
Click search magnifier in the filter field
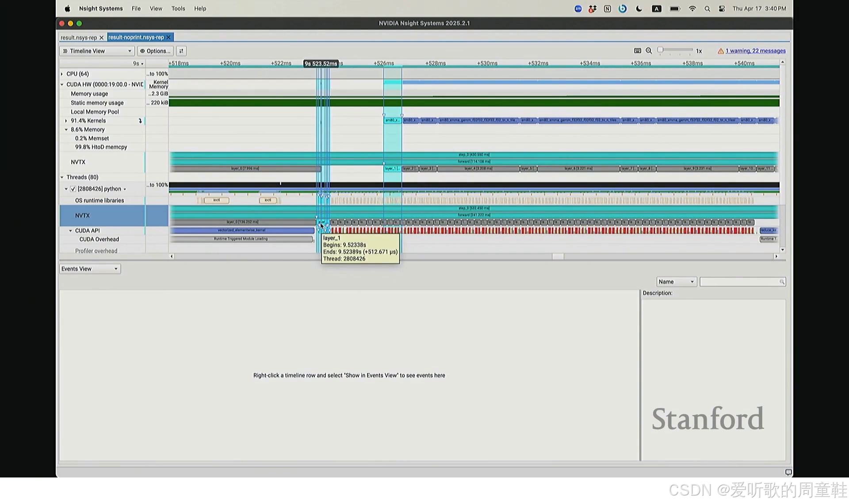point(781,282)
